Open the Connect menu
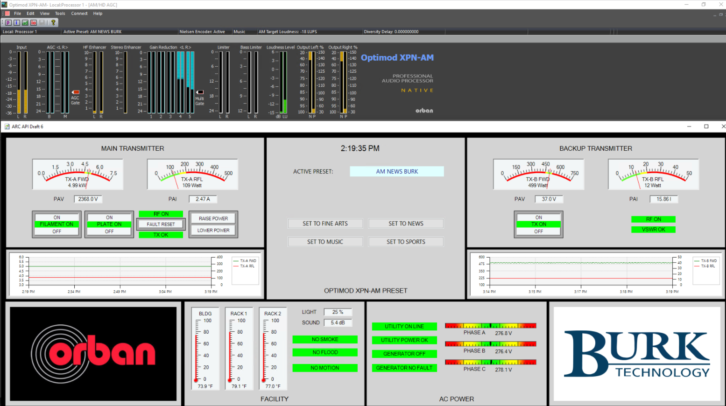The height and width of the screenshot is (406, 726). click(79, 13)
